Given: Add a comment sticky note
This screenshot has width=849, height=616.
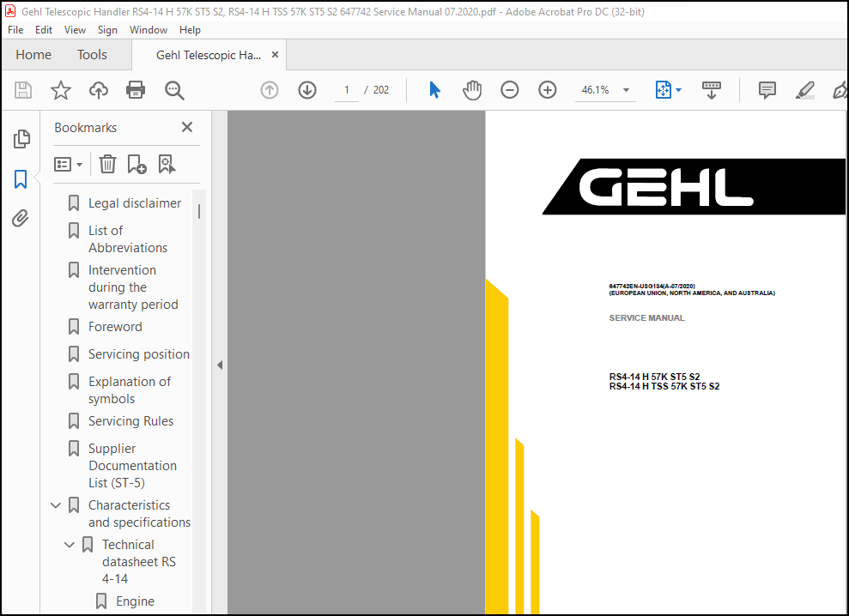Looking at the screenshot, I should pyautogui.click(x=767, y=90).
